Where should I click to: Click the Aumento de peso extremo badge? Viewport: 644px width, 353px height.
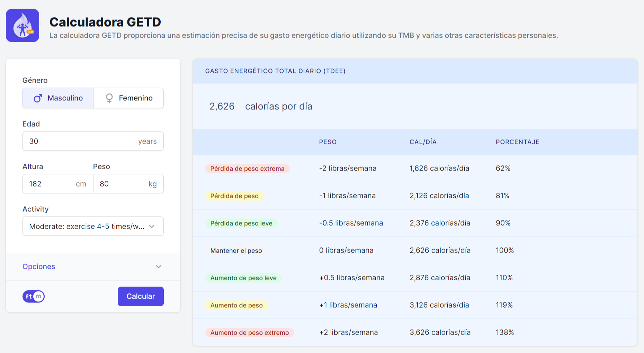click(249, 333)
